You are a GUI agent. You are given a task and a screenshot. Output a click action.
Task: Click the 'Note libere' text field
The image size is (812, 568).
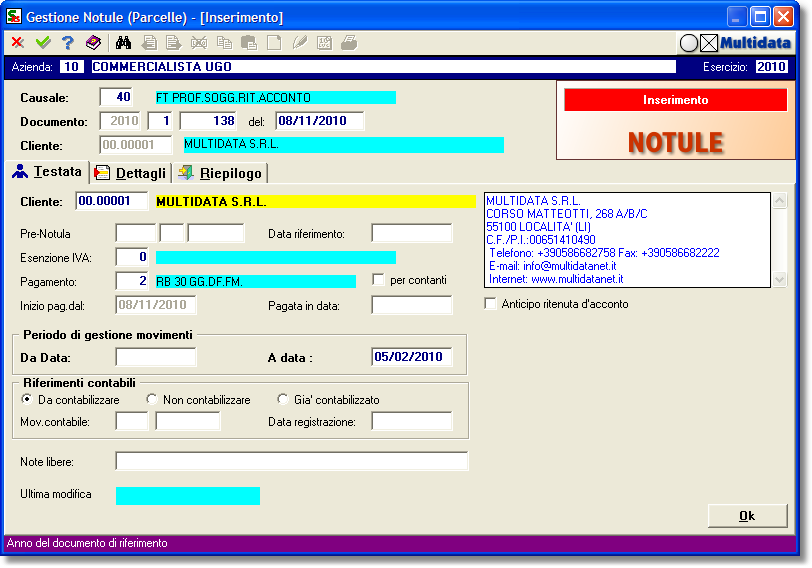[292, 461]
